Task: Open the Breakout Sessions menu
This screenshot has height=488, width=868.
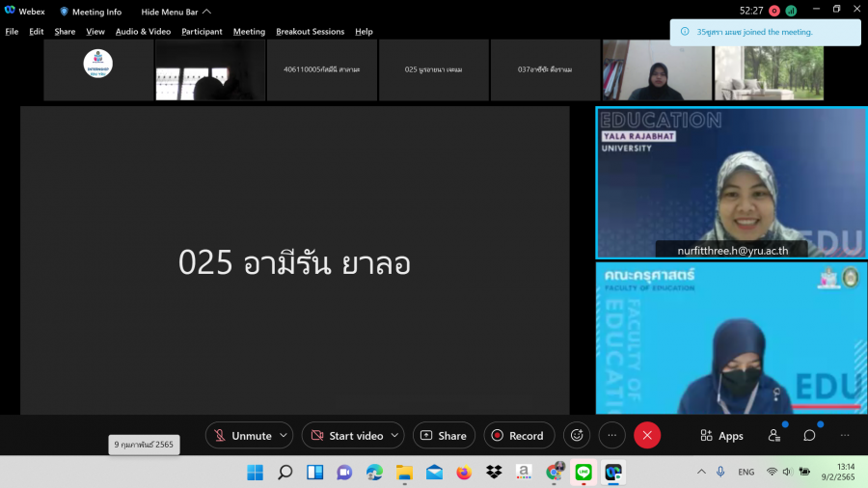Action: [x=310, y=32]
